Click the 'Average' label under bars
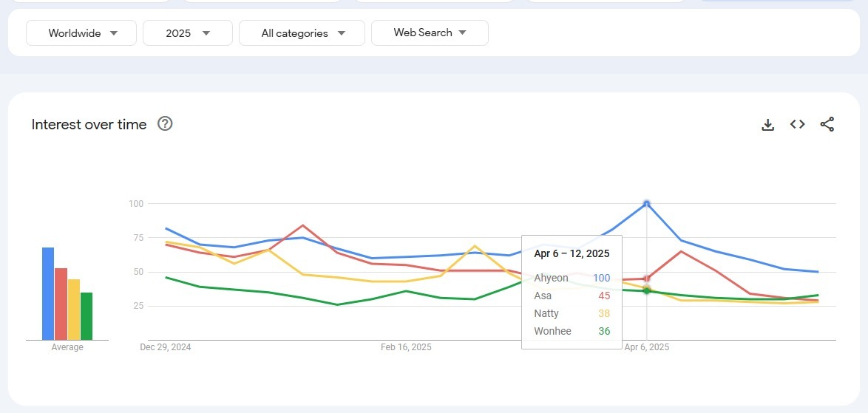This screenshot has width=868, height=413. pyautogui.click(x=67, y=347)
